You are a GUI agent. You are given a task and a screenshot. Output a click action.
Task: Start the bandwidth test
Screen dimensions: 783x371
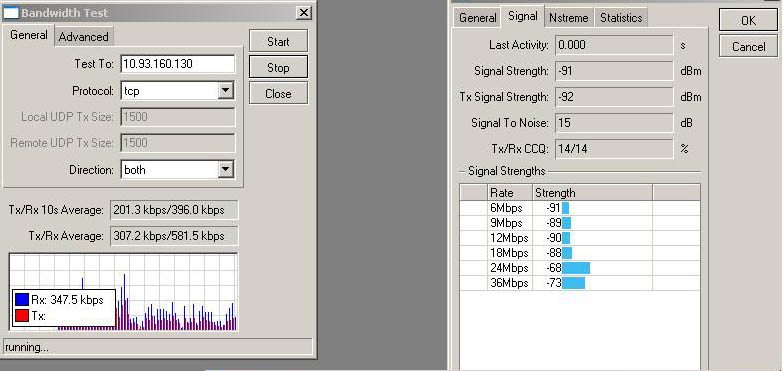coord(278,41)
